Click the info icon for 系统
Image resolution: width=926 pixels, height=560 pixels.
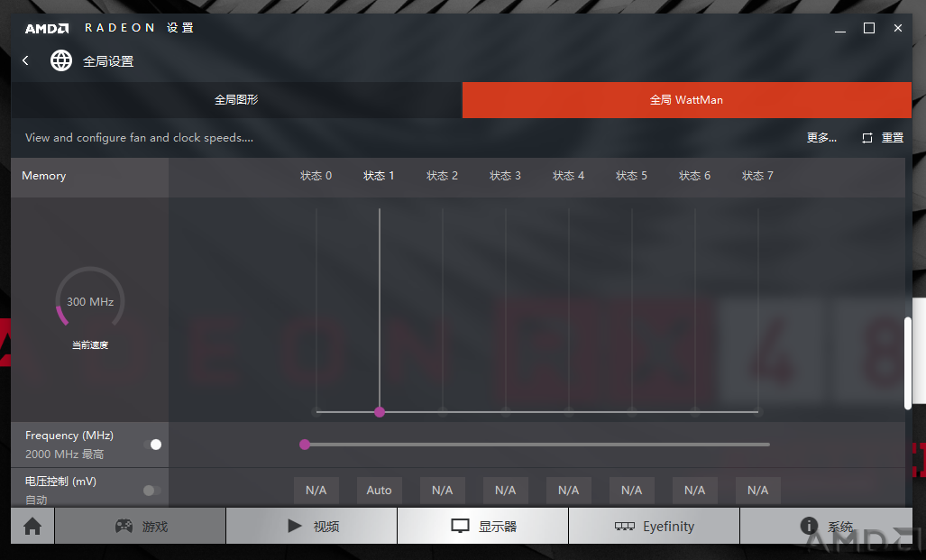click(809, 525)
